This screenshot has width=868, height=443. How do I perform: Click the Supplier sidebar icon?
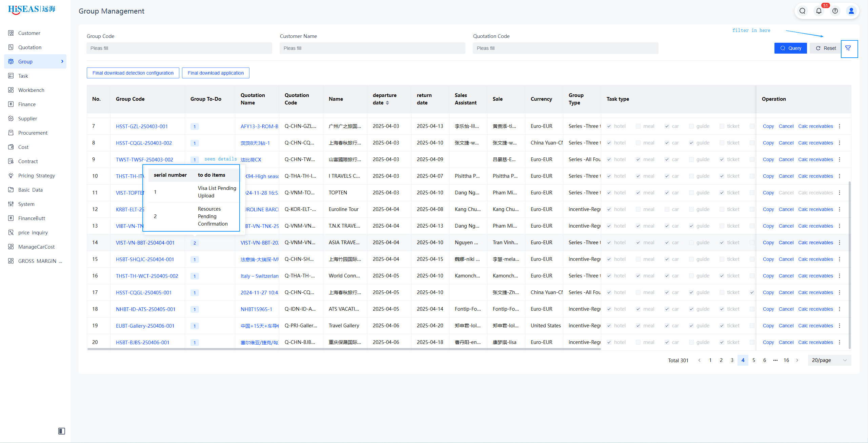tap(11, 118)
